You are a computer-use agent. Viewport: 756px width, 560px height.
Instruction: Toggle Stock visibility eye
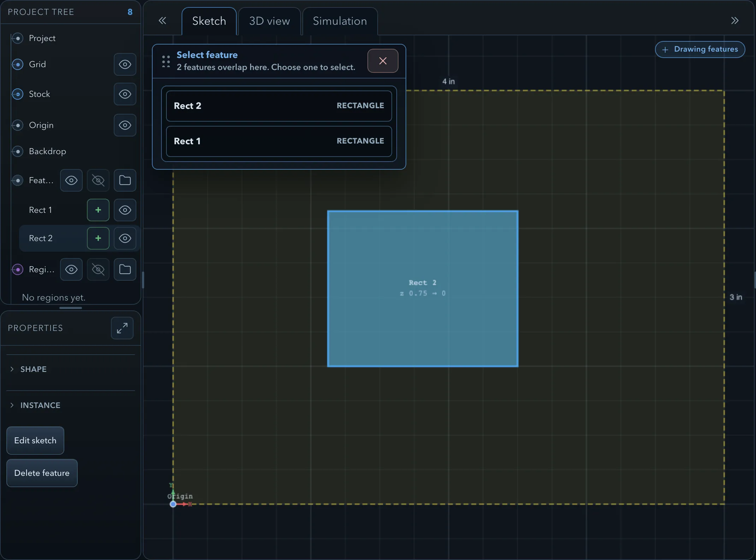pyautogui.click(x=125, y=94)
